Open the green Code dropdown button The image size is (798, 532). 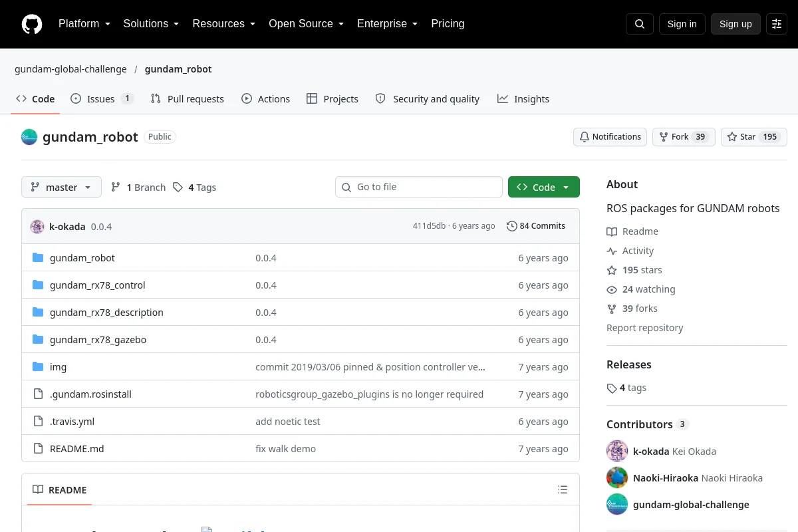(x=544, y=188)
